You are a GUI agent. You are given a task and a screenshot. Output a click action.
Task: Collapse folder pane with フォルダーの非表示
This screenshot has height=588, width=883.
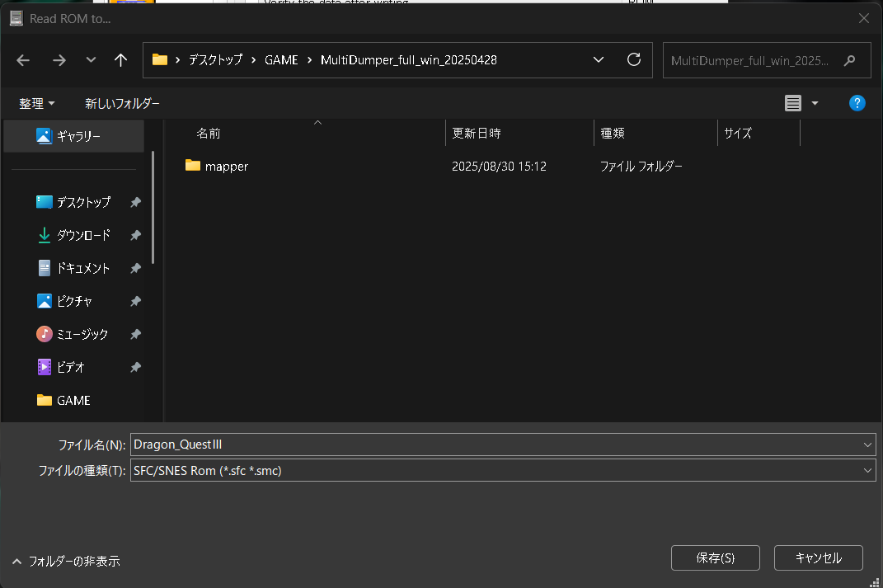point(66,561)
